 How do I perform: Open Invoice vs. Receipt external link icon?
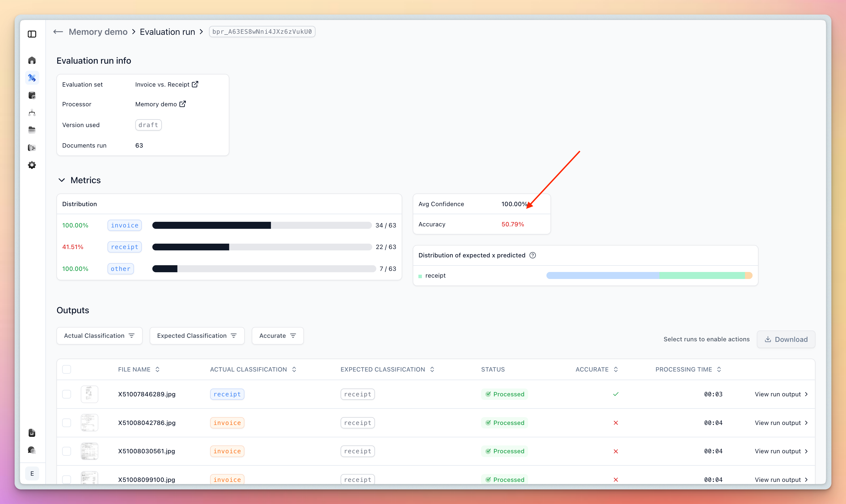[195, 84]
